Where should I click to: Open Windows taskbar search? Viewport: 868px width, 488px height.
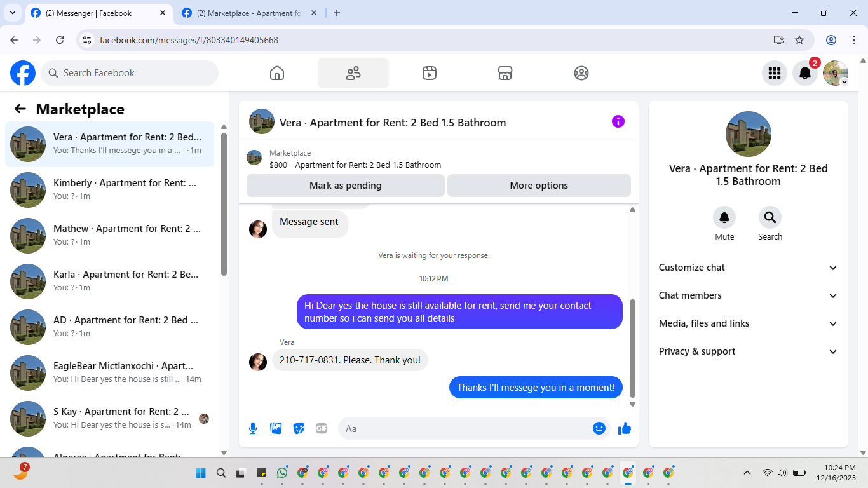click(x=221, y=473)
